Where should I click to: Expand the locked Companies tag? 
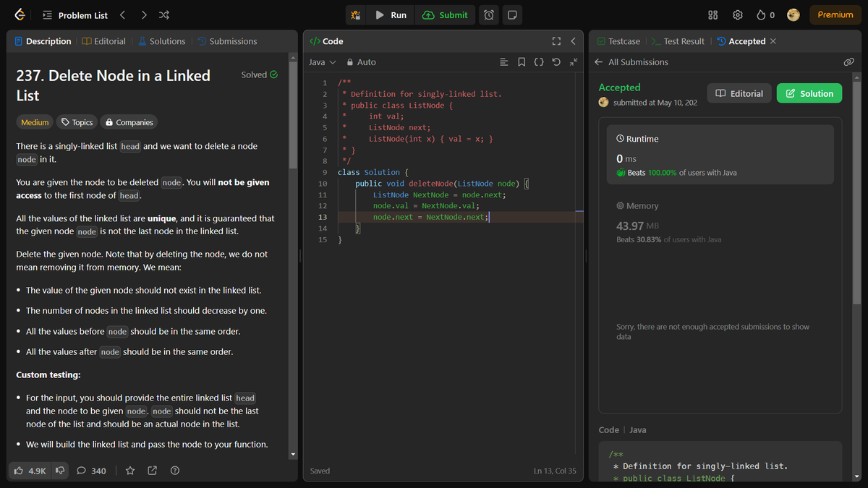(128, 122)
